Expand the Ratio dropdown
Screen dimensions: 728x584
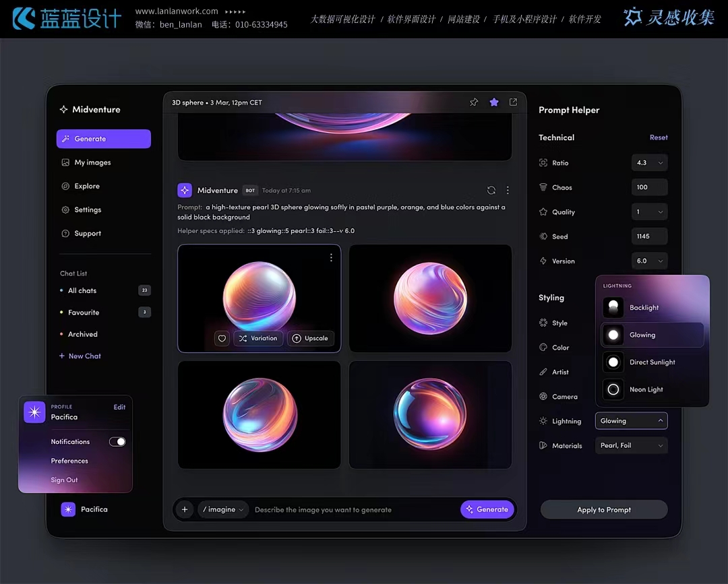[650, 163]
